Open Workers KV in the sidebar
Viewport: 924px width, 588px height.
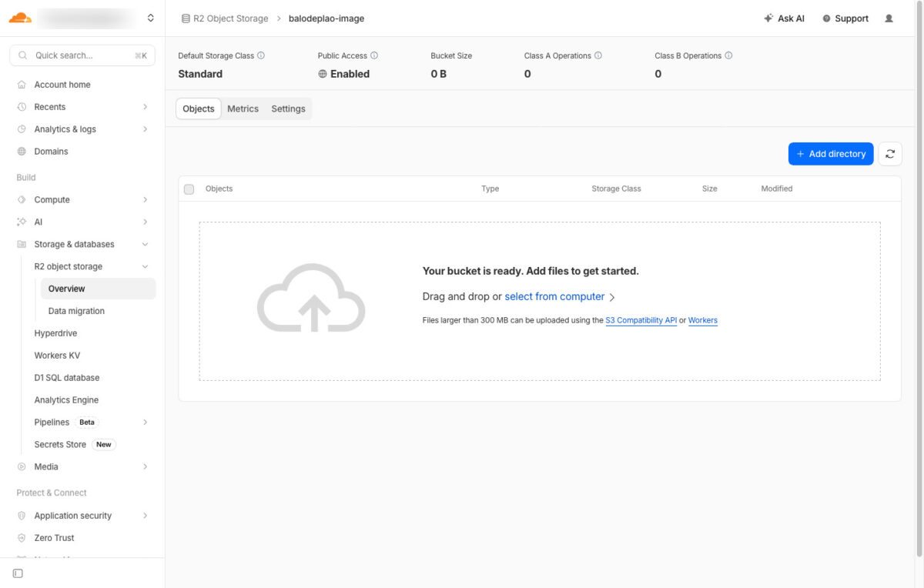point(57,356)
